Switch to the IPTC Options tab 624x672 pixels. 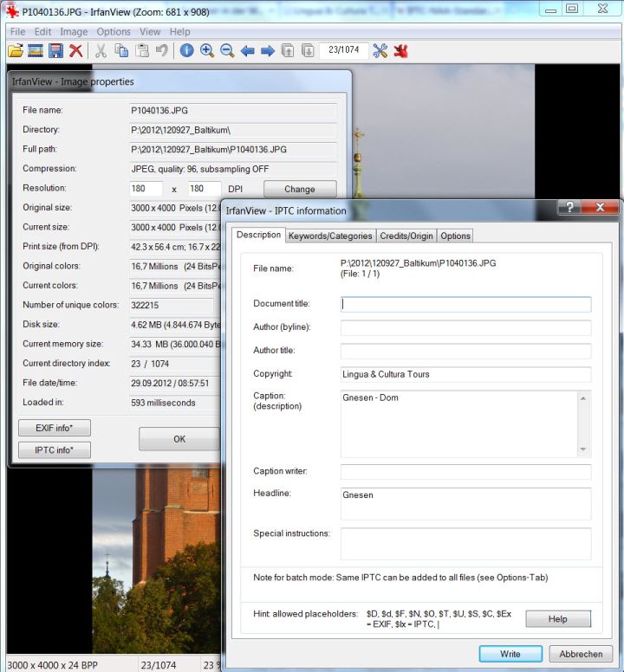tap(456, 236)
